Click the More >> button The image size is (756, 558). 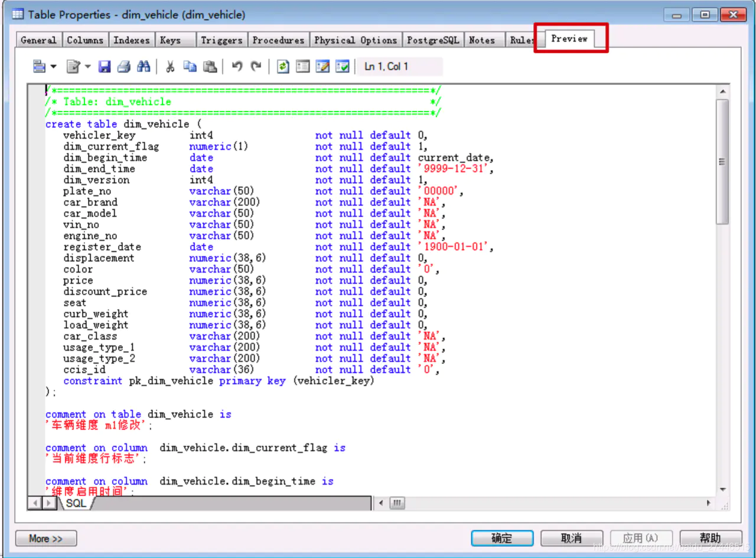click(x=46, y=539)
